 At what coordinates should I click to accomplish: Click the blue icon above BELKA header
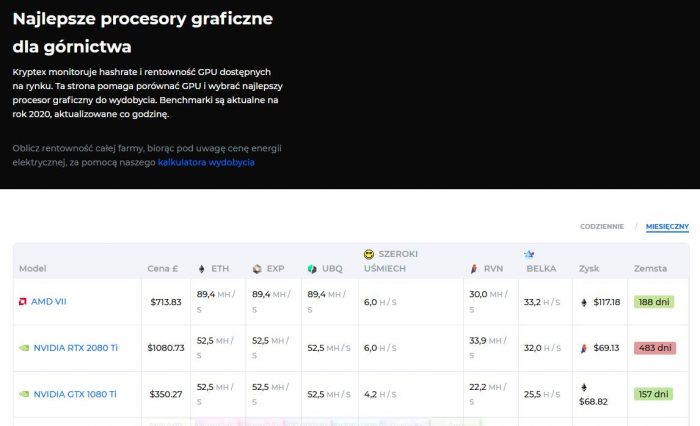coord(529,254)
